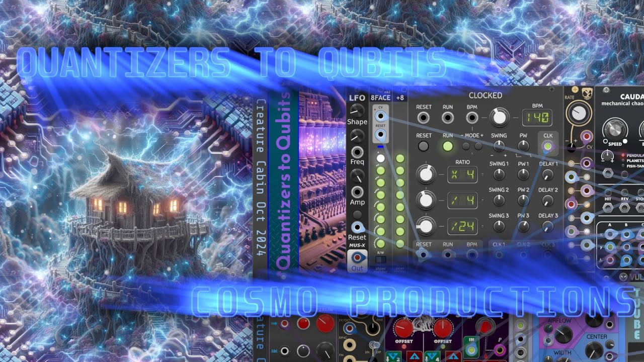Click the ratio knob beside the X 4 display
This screenshot has height=362, width=644.
click(426, 174)
